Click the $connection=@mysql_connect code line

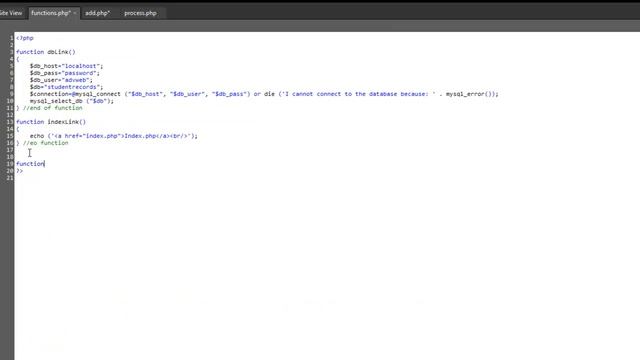(x=264, y=94)
